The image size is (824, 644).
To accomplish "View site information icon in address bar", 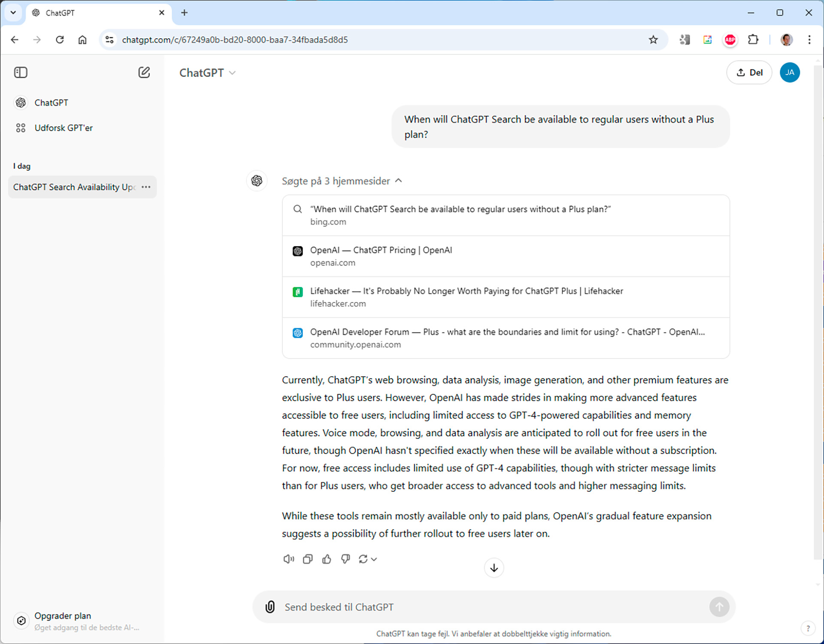I will click(x=109, y=39).
